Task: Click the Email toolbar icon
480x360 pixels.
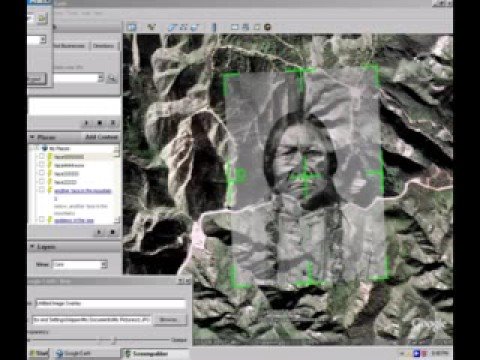Action: pos(235,27)
